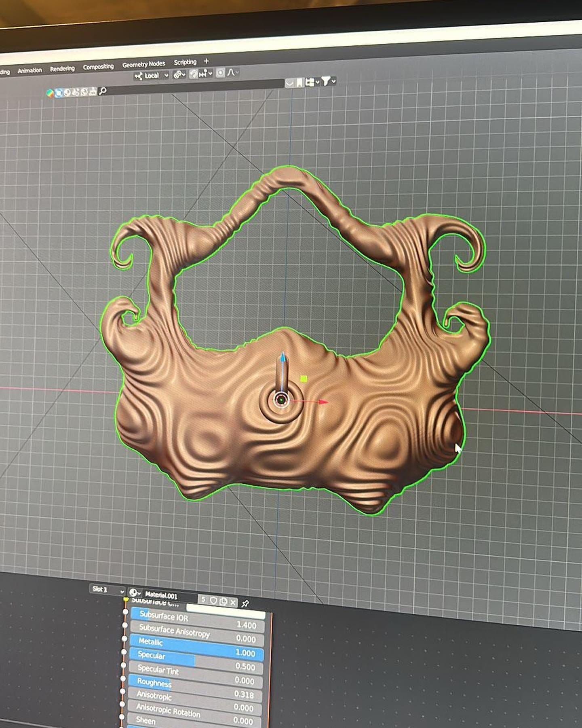Image resolution: width=582 pixels, height=728 pixels.
Task: Click the bookmark icon beside the search bar
Action: (x=299, y=83)
